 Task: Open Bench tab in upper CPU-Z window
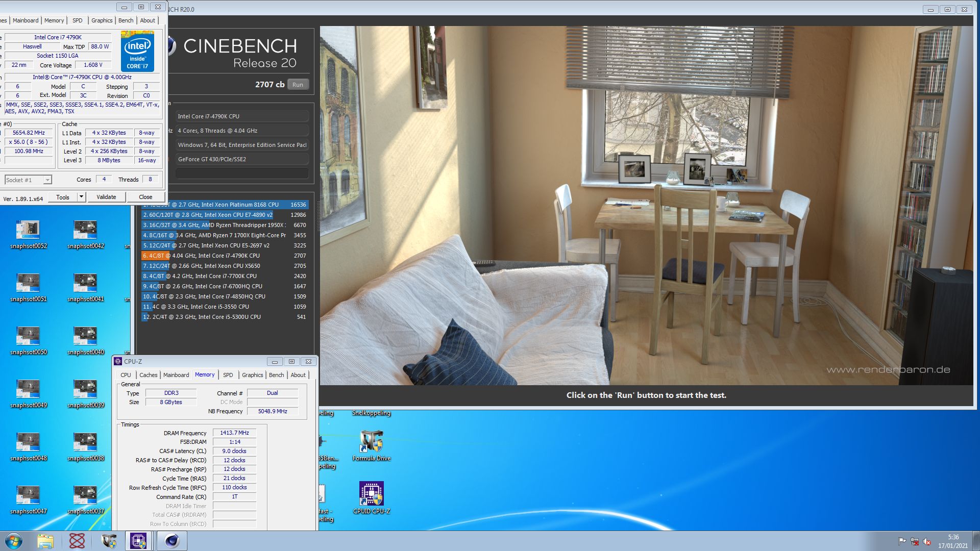[x=126, y=20]
